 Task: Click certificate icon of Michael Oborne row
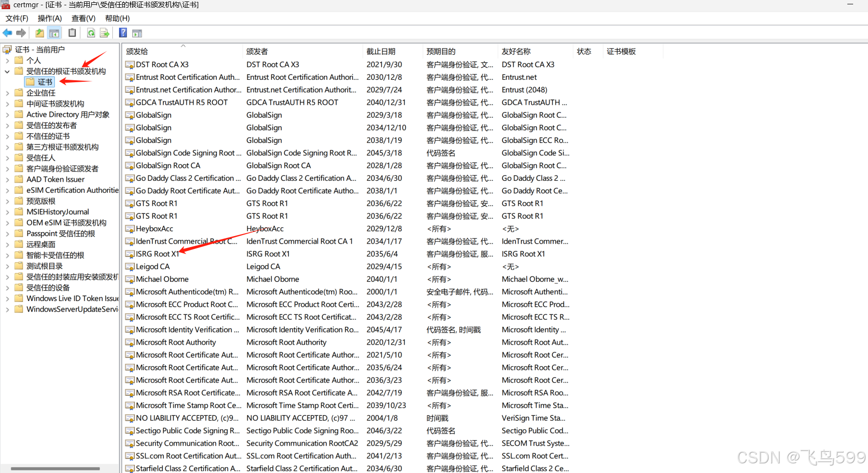tap(130, 279)
